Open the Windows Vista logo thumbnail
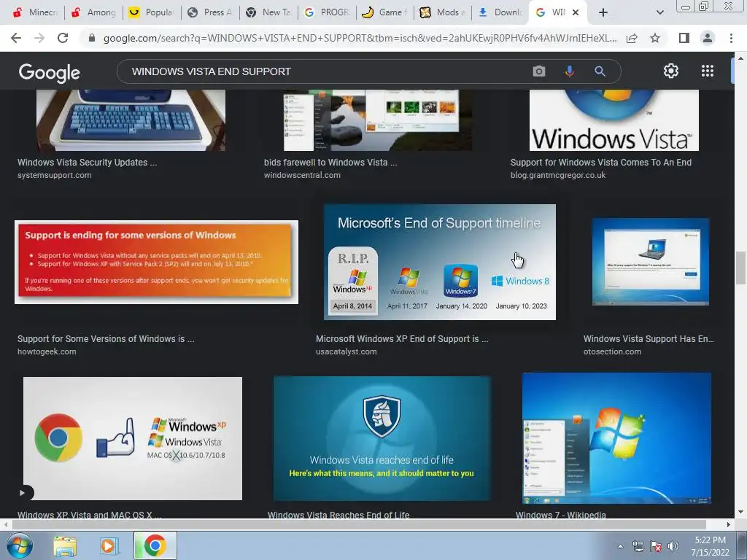Image resolution: width=747 pixels, height=560 pixels. click(x=614, y=120)
